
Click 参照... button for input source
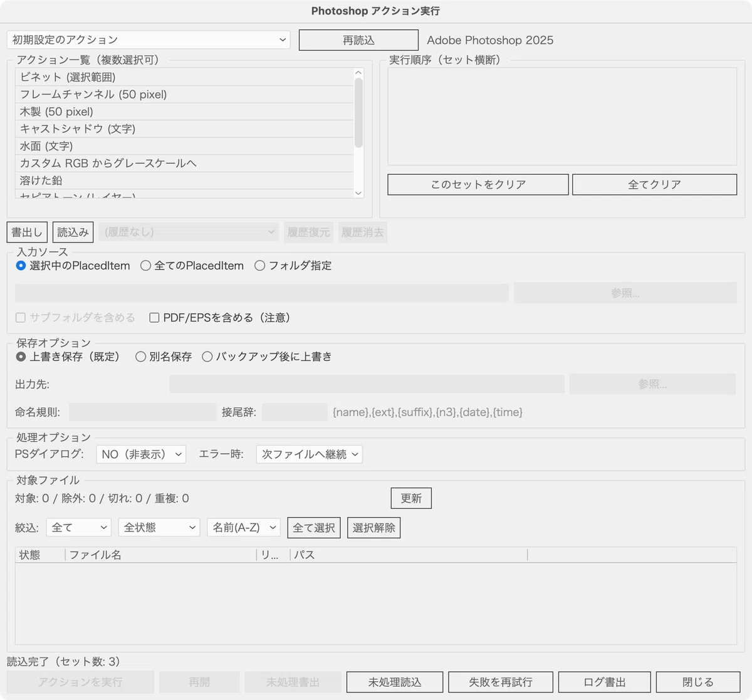625,293
